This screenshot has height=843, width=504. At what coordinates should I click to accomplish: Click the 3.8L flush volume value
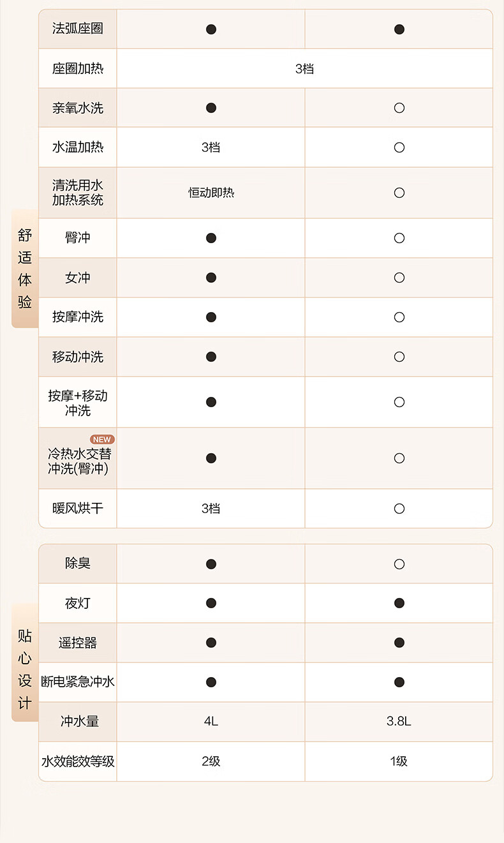[399, 721]
